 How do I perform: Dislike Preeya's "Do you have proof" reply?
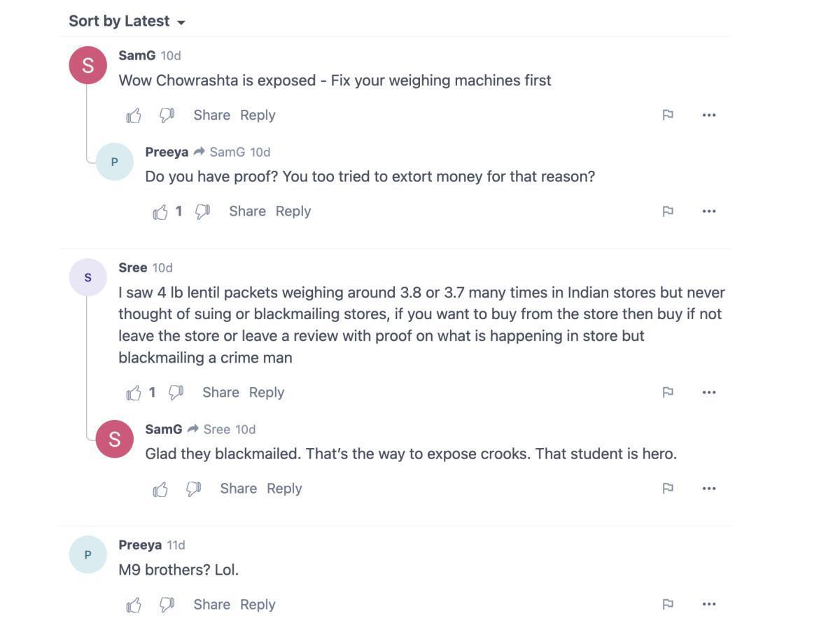202,211
